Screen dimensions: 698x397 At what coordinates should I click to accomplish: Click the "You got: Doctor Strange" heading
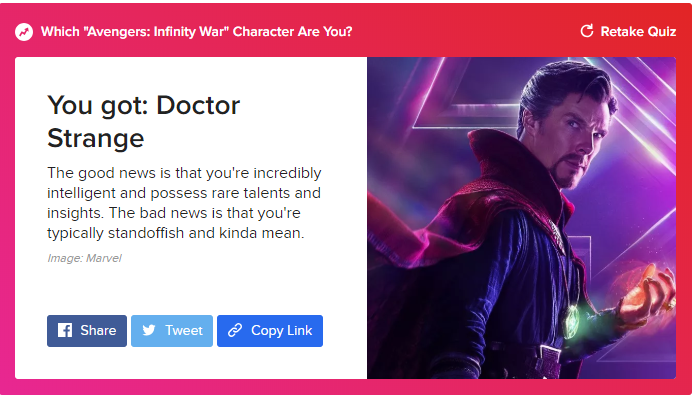[x=143, y=122]
